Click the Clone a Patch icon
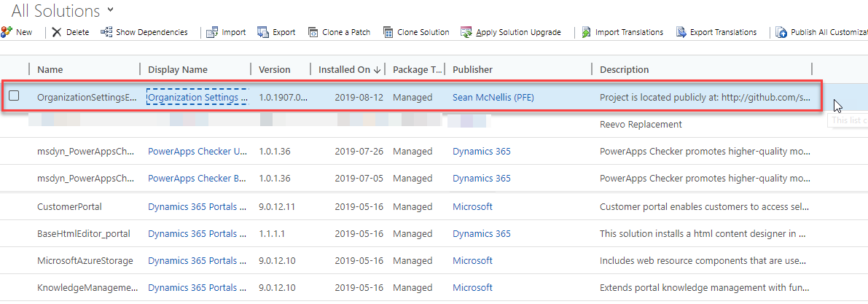The height and width of the screenshot is (304, 868). [x=314, y=32]
